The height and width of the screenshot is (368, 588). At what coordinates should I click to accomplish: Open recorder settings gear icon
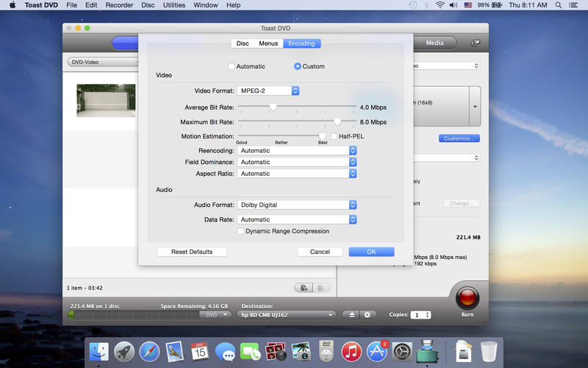click(367, 314)
